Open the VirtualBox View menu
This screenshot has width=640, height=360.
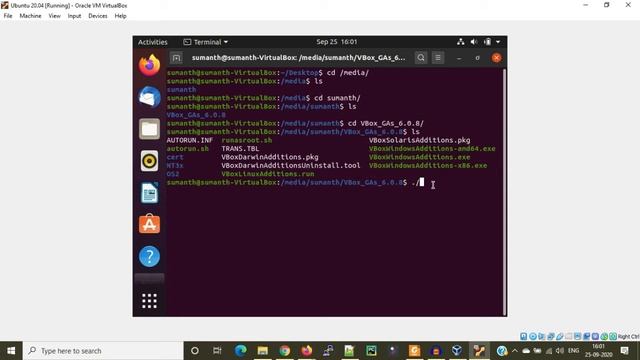(x=54, y=16)
